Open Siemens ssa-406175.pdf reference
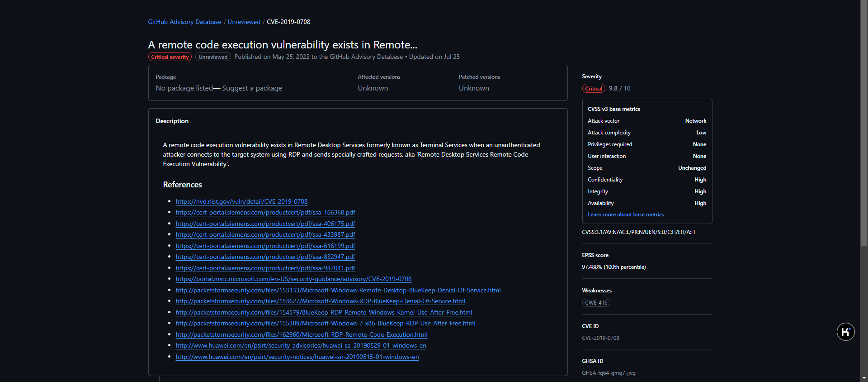The image size is (868, 382). 265,224
